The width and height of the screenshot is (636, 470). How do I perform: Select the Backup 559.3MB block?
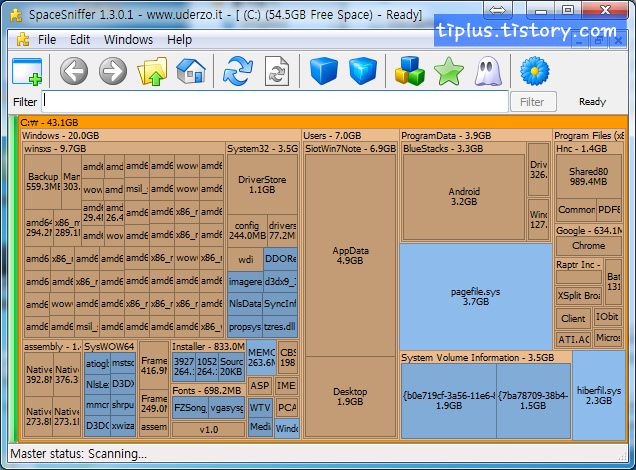[x=43, y=182]
